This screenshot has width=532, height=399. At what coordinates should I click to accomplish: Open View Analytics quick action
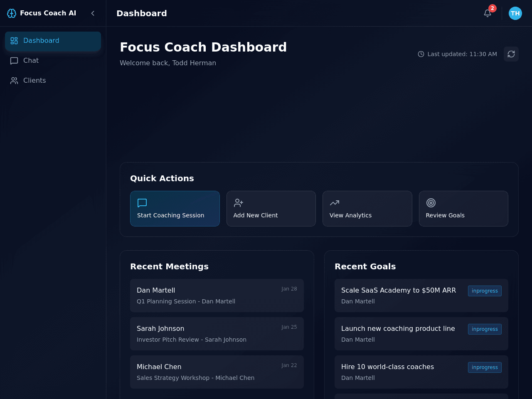point(367,209)
